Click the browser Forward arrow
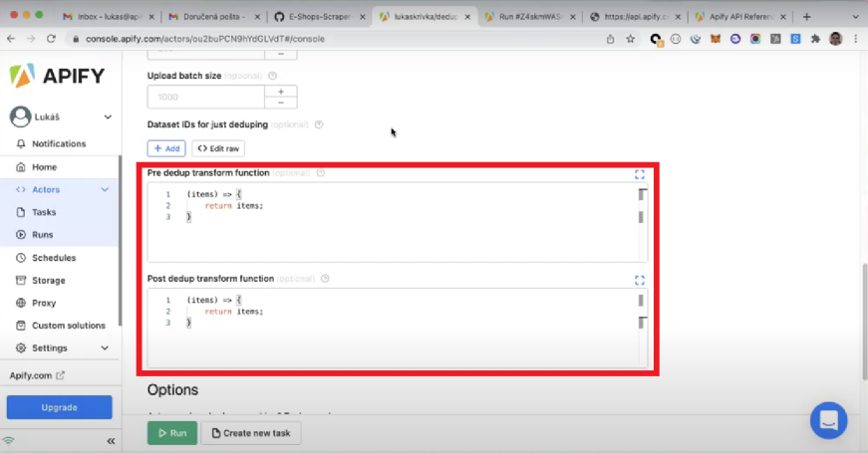The width and height of the screenshot is (868, 453). [31, 39]
